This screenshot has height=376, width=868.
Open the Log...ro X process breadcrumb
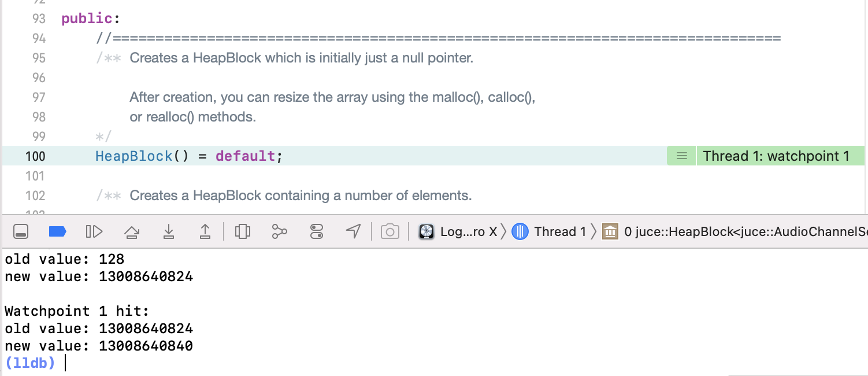459,232
